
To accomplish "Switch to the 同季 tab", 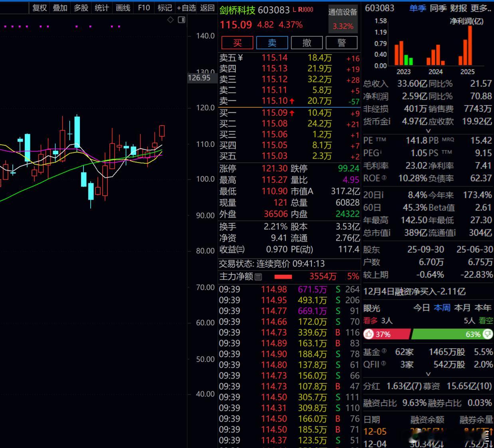I will 438,8.
